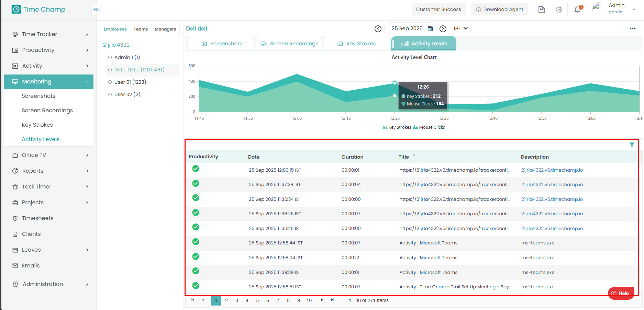
Task: Go to page 5 of results
Action: point(257,300)
